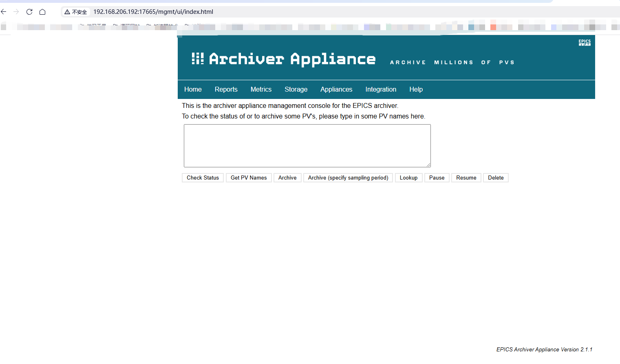This screenshot has width=620, height=364.
Task: Click the Archiver Appliance logo title
Action: (x=284, y=59)
